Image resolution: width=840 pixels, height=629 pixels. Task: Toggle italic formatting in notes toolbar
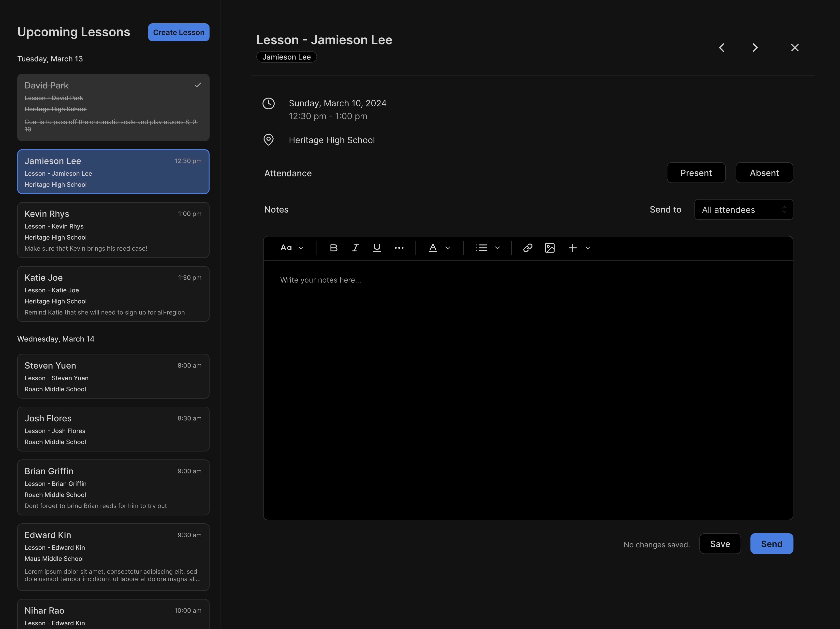355,248
